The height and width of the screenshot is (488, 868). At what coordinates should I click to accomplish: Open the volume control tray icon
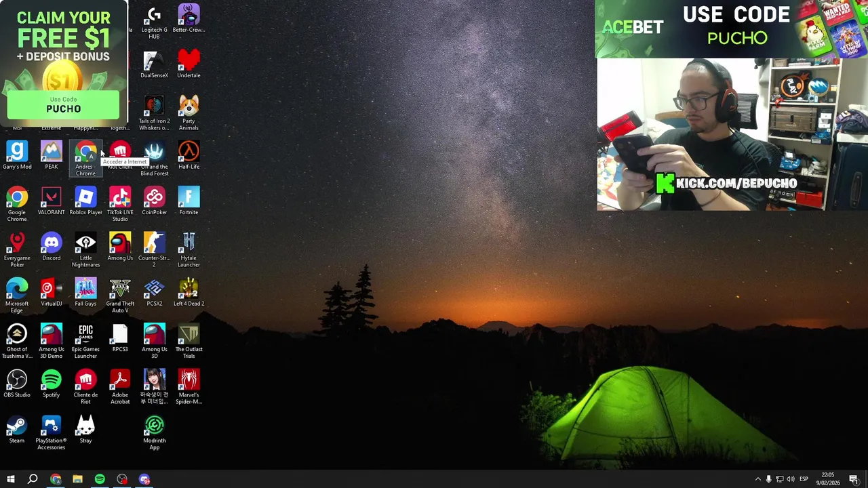click(x=790, y=479)
